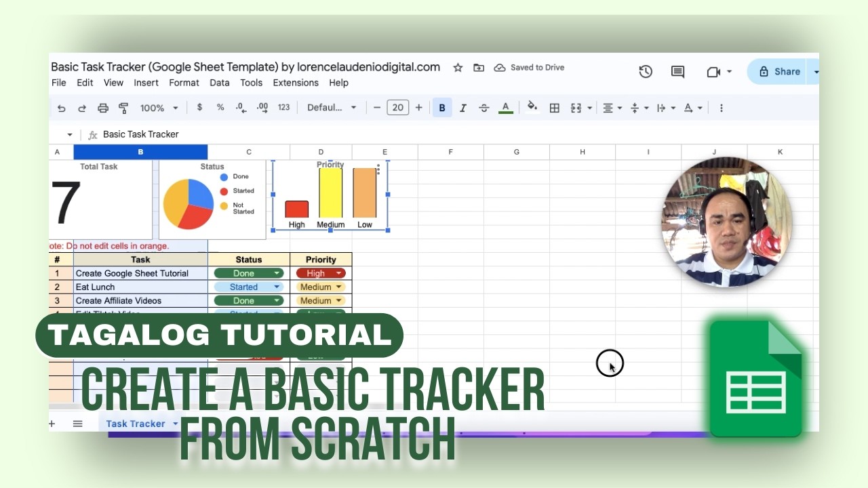This screenshot has width=868, height=488.
Task: Click the toolbar three-dot More button
Action: pyautogui.click(x=721, y=108)
